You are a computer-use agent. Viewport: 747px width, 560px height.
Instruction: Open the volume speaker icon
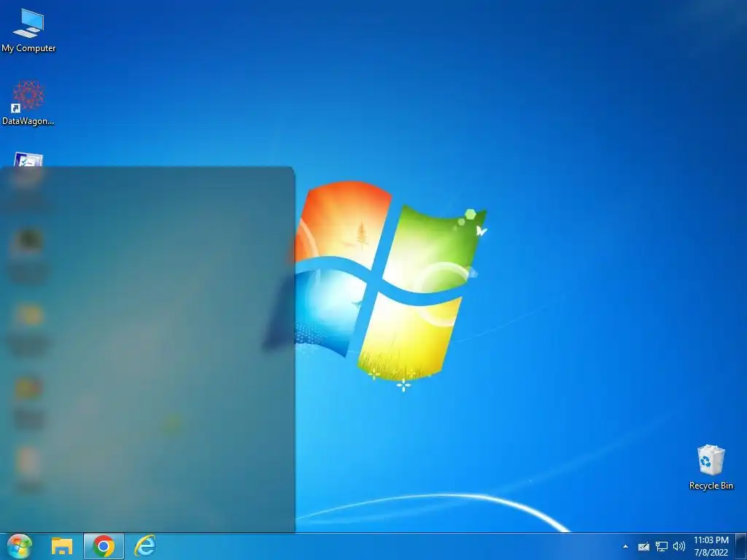[679, 546]
